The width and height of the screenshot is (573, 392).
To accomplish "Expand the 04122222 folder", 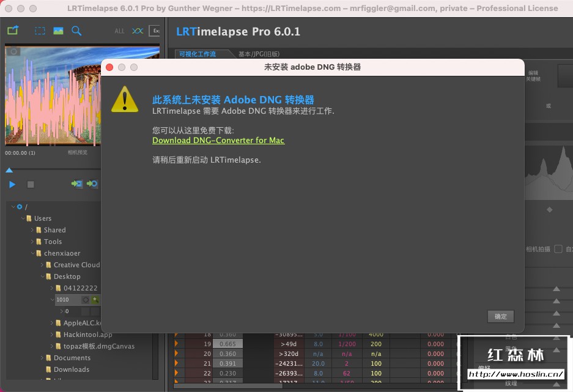I will [x=52, y=288].
